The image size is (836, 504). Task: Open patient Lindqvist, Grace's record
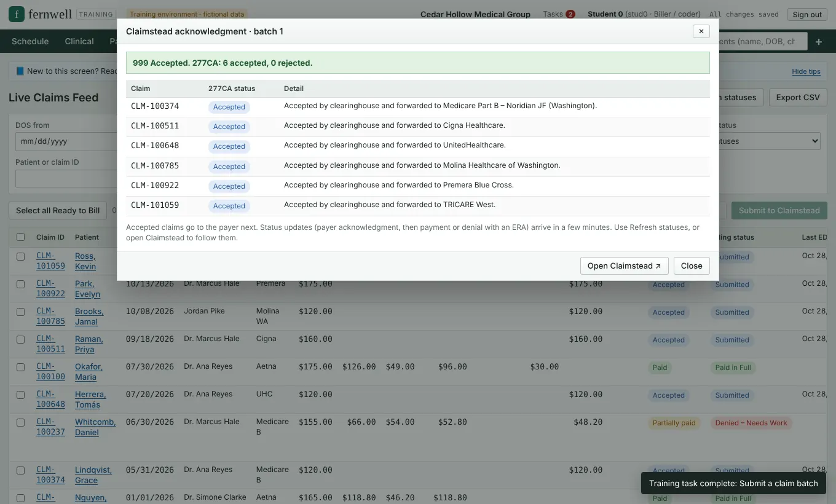click(x=93, y=475)
